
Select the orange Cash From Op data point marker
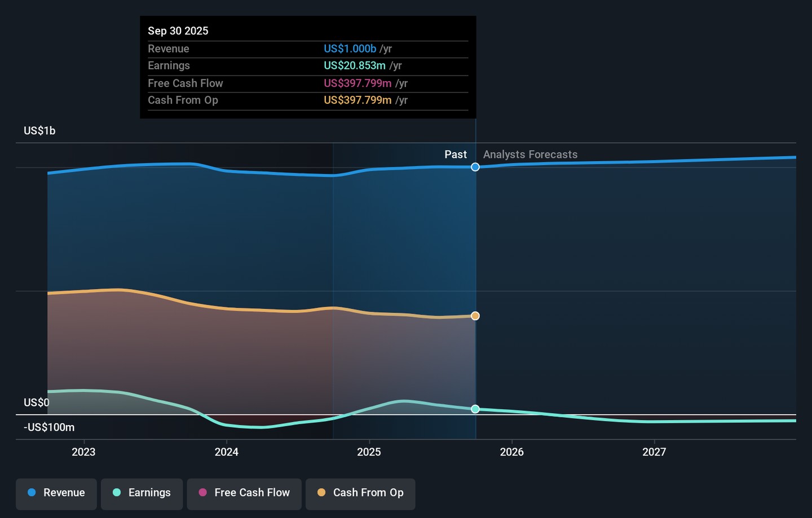[x=475, y=316]
